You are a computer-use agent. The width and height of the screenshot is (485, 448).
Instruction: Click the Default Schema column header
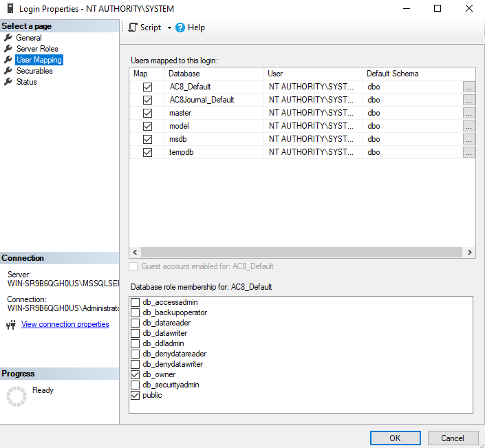click(x=419, y=74)
